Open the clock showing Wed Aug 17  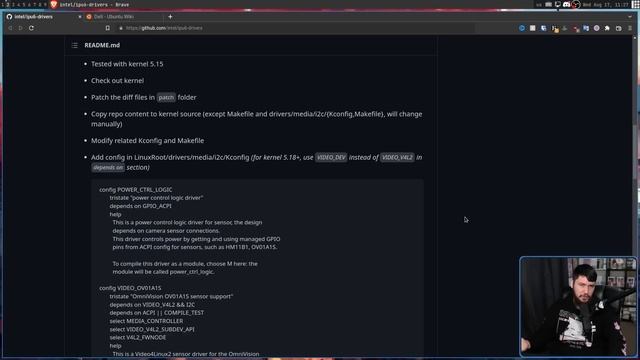(606, 4)
